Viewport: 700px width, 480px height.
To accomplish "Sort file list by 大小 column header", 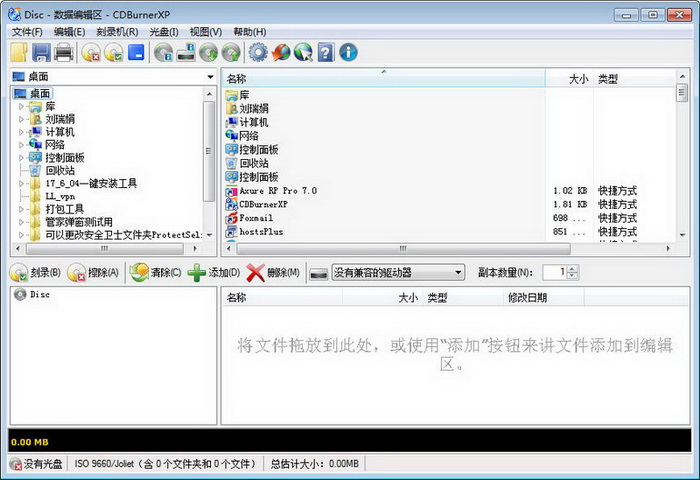I will [x=569, y=79].
